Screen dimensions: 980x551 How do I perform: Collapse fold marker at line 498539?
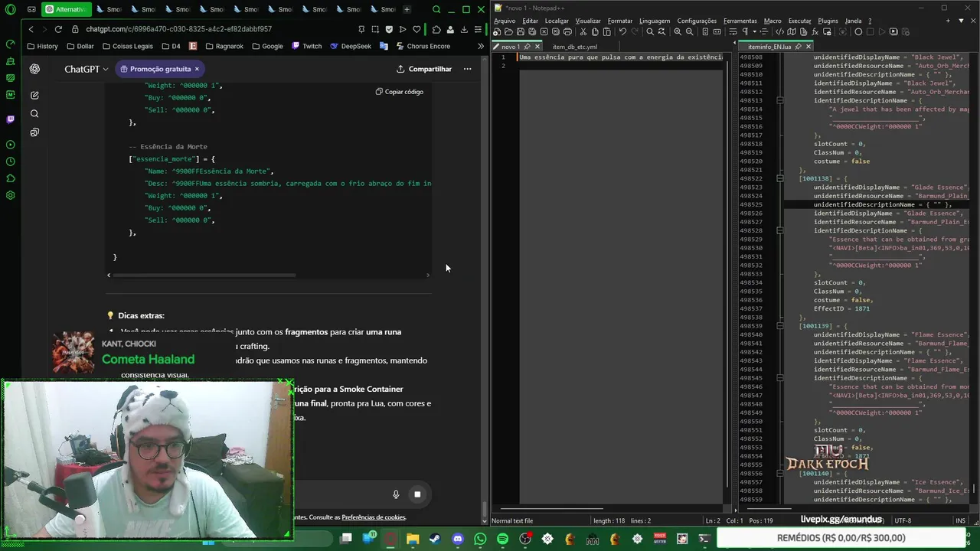[x=779, y=326]
